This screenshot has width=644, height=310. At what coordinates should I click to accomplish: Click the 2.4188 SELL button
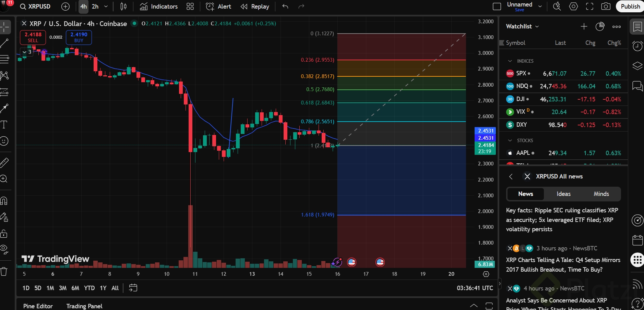pyautogui.click(x=33, y=37)
